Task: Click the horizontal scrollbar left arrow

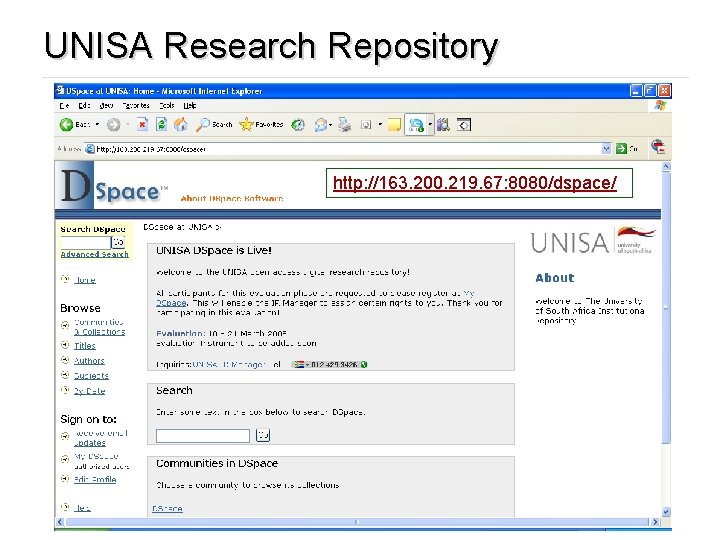Action: point(60,522)
